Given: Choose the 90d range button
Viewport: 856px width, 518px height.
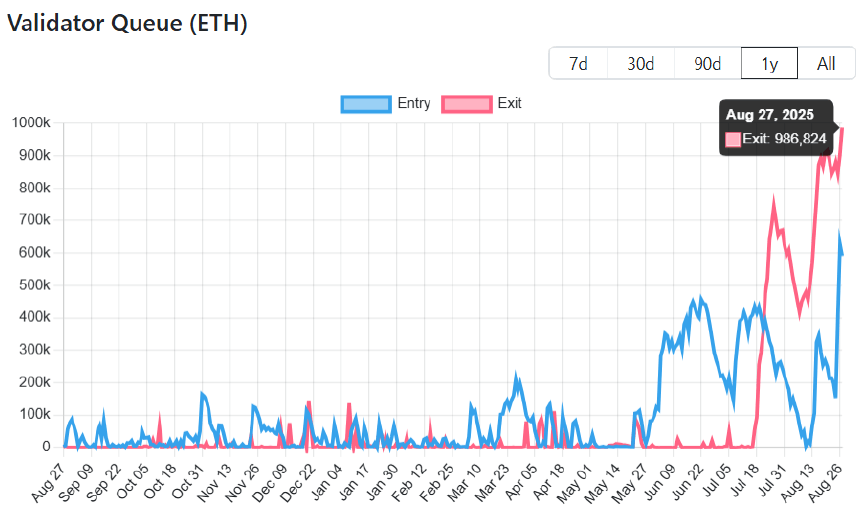Looking at the screenshot, I should click(x=708, y=63).
